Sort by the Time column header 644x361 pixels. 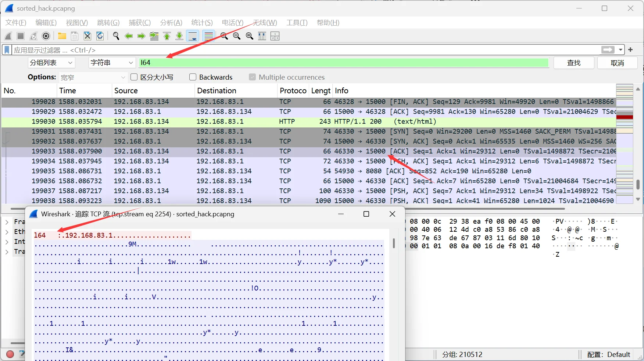coord(85,91)
